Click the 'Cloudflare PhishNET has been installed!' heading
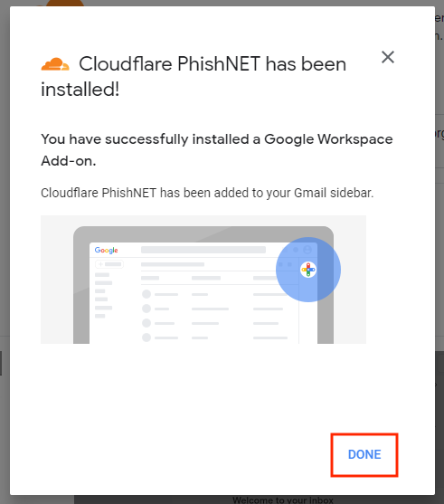 tap(194, 77)
